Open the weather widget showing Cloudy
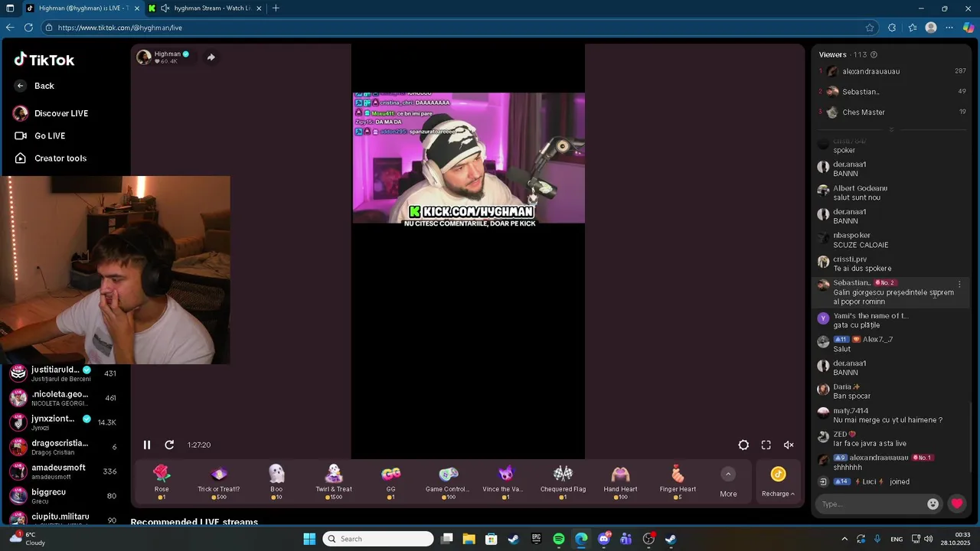Image resolution: width=980 pixels, height=551 pixels. (27, 539)
